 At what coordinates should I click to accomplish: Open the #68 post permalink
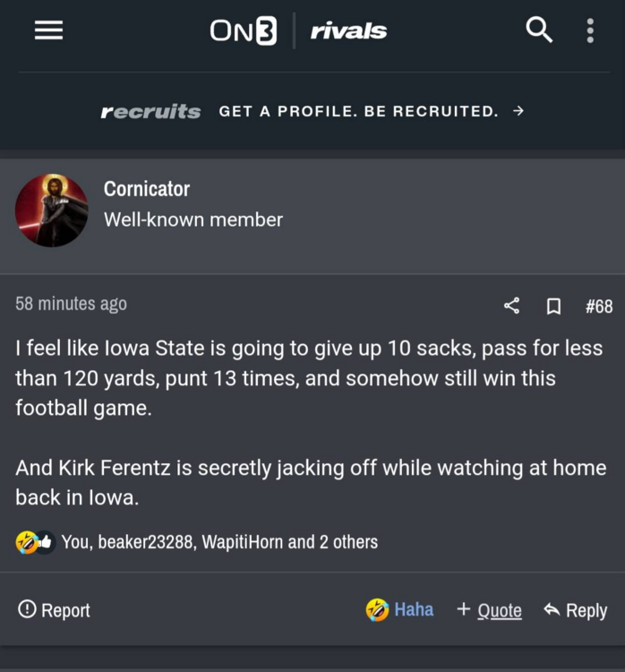pos(598,306)
